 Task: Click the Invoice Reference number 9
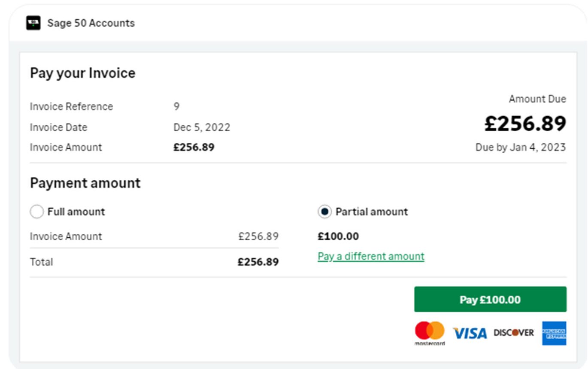click(176, 106)
